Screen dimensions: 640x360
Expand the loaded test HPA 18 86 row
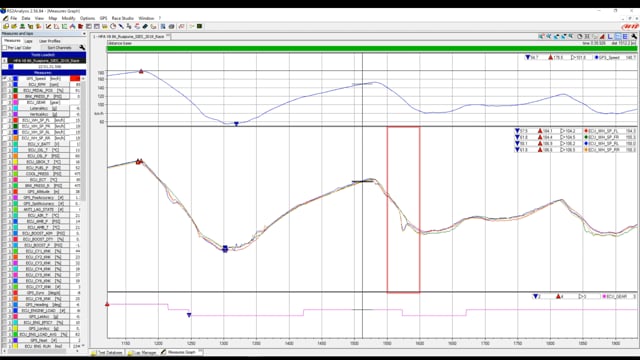point(4,60)
